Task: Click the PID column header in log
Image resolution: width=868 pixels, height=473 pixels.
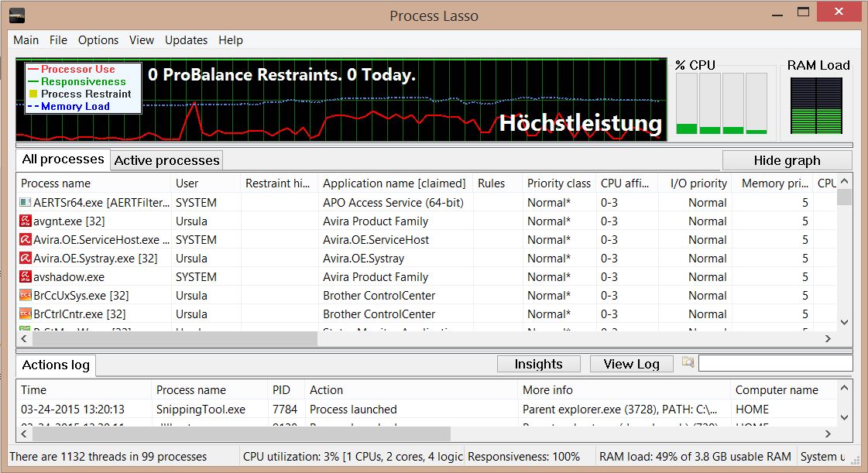Action: [x=286, y=390]
